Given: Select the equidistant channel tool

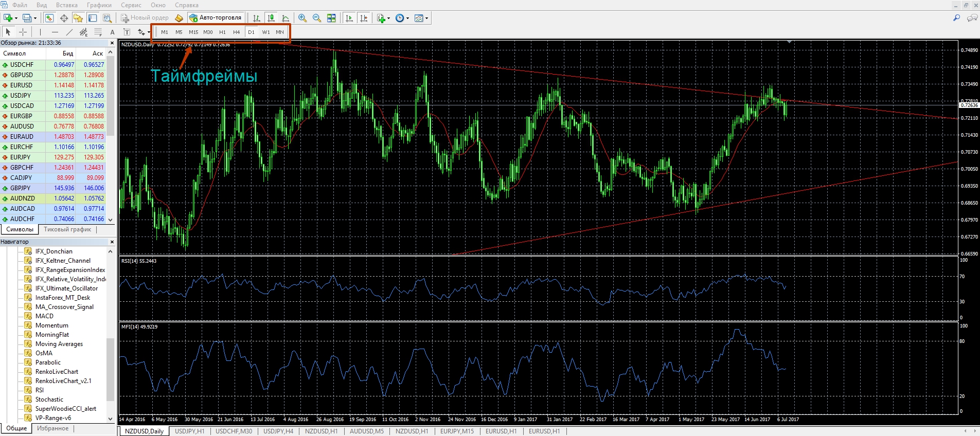Looking at the screenshot, I should pyautogui.click(x=83, y=32).
